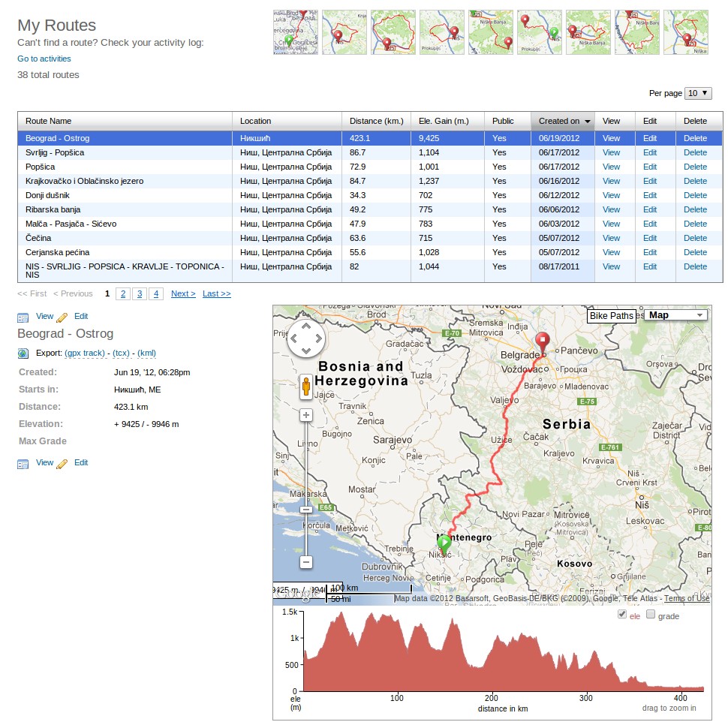Click the Go to activities link

coord(44,59)
